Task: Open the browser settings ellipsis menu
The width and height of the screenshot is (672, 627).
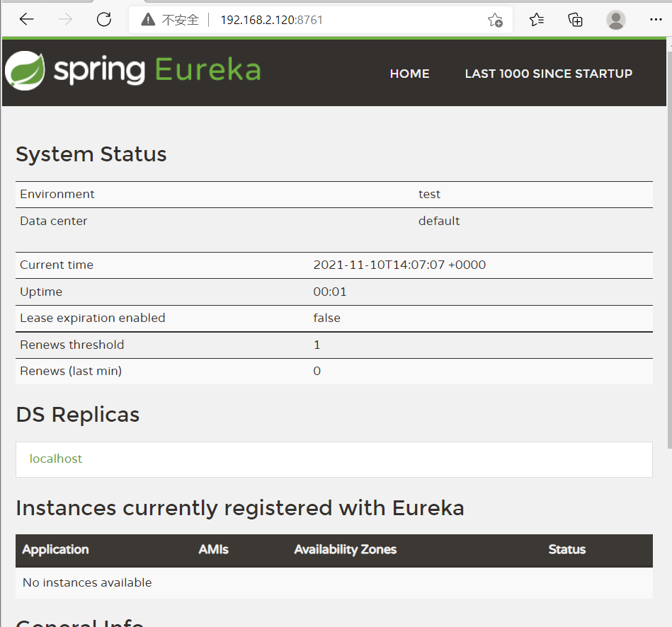Action: (655, 19)
